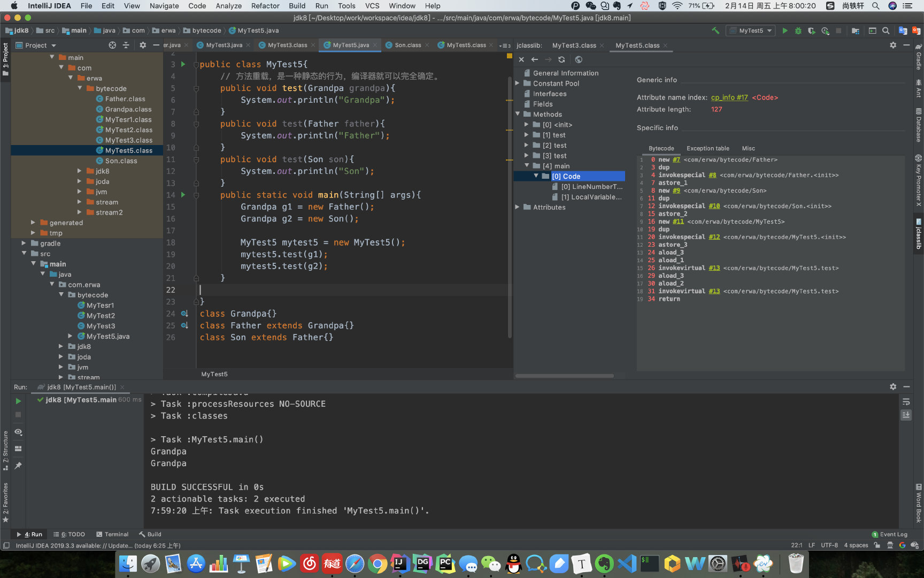Screen dimensions: 924x578
Task: Open the Search Everywhere magnifier icon
Action: (x=885, y=31)
